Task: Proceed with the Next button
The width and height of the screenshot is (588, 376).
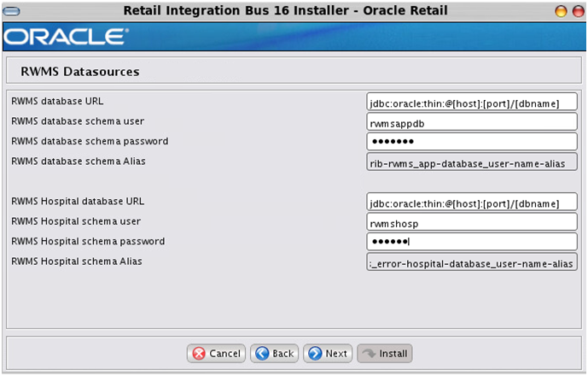Action: pos(328,354)
